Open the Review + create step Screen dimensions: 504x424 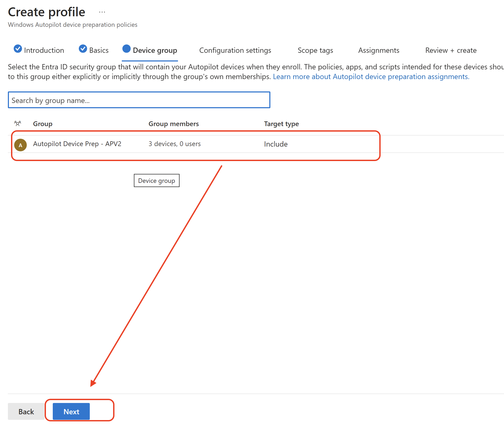(x=451, y=50)
